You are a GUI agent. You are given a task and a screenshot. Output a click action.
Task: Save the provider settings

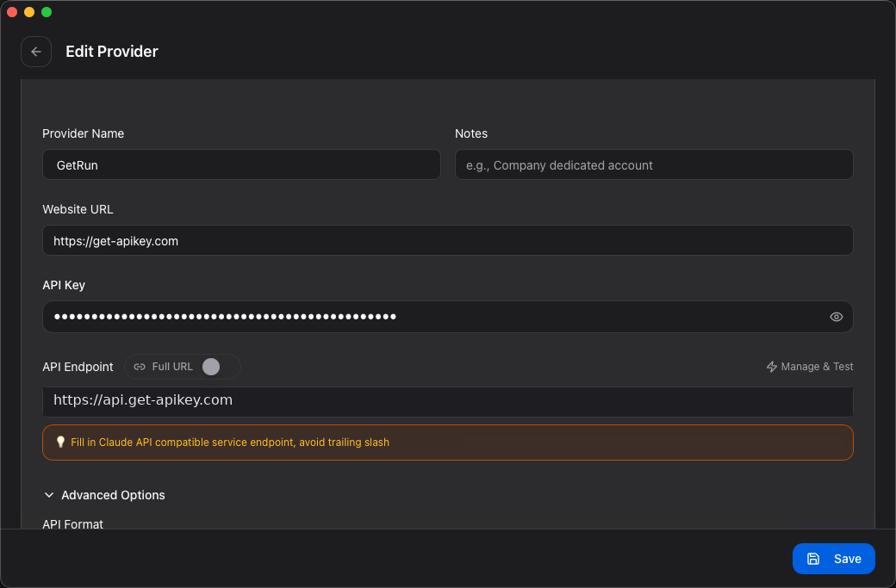tap(834, 559)
